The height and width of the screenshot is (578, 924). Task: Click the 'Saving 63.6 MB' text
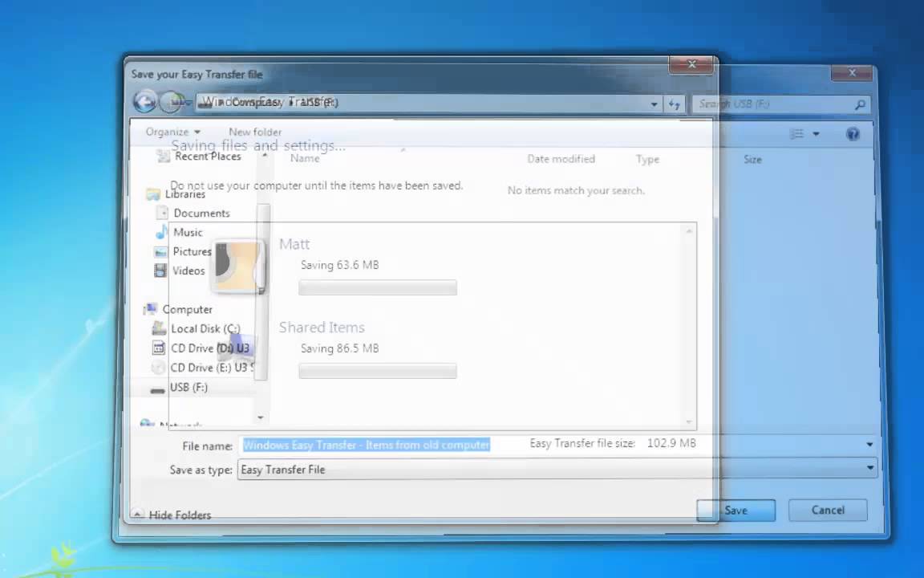coord(339,265)
